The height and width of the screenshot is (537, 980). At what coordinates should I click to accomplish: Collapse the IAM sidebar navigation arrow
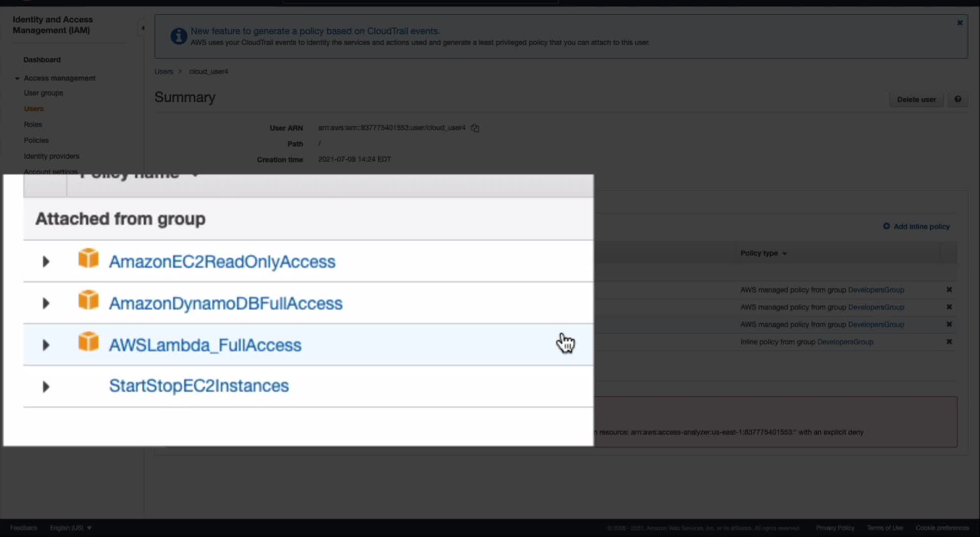(142, 28)
